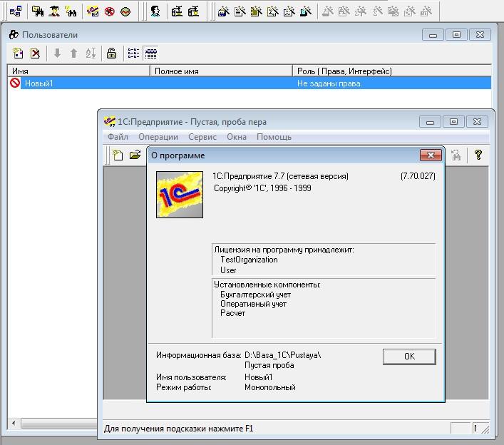This screenshot has width=504, height=445.
Task: Click the new document icon in 1С:Предприятие toolbar
Action: tap(118, 155)
